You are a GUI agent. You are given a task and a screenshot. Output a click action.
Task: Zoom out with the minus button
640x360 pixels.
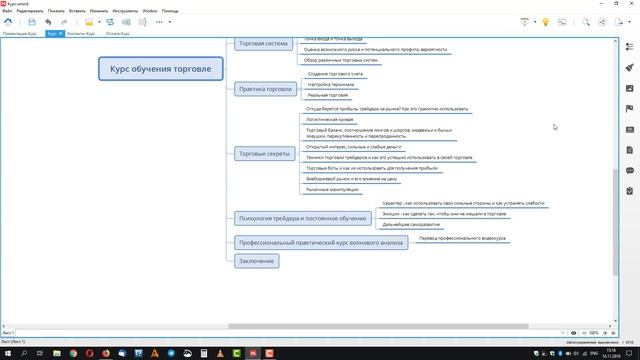pyautogui.click(x=584, y=333)
